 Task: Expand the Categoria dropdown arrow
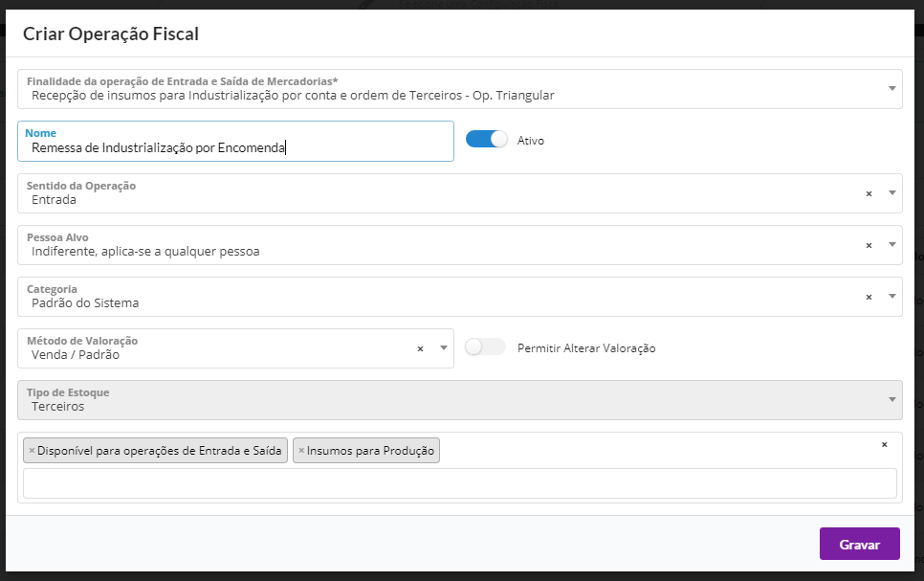click(x=891, y=297)
